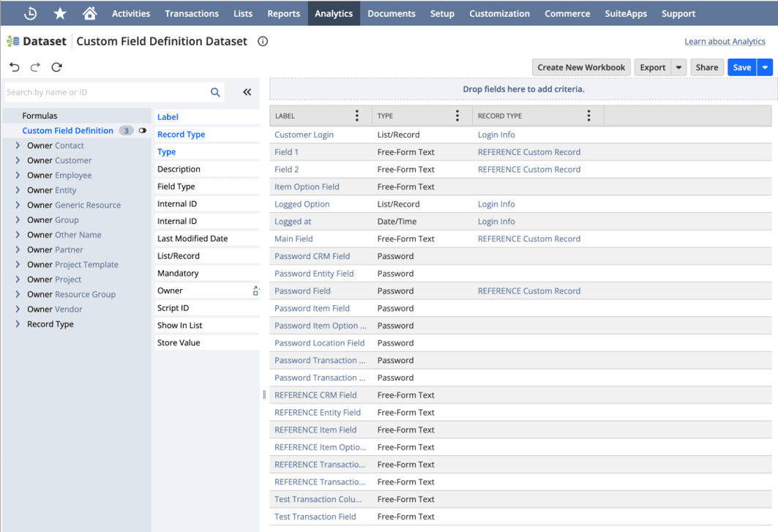
Task: Open the info tooltip next to dataset title
Action: [263, 42]
